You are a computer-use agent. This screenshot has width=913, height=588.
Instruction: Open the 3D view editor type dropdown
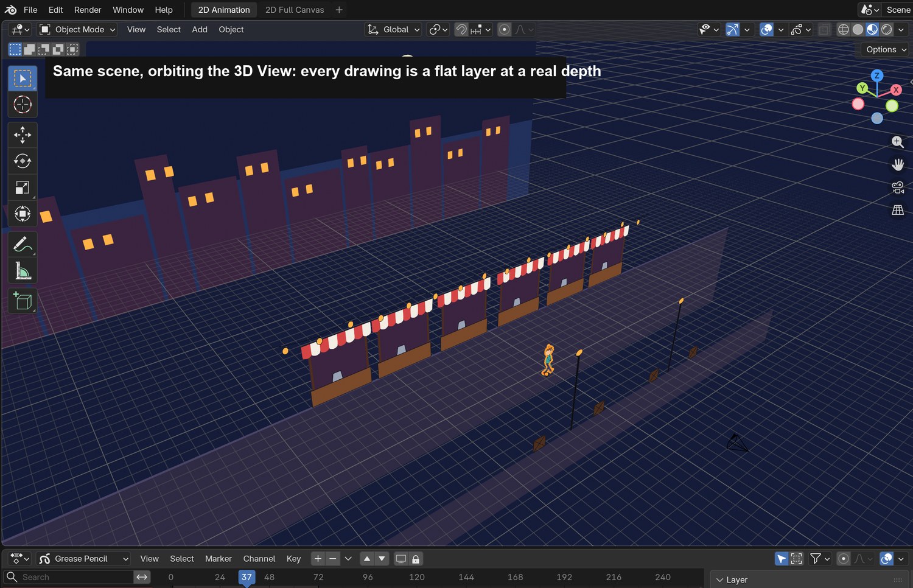(20, 29)
